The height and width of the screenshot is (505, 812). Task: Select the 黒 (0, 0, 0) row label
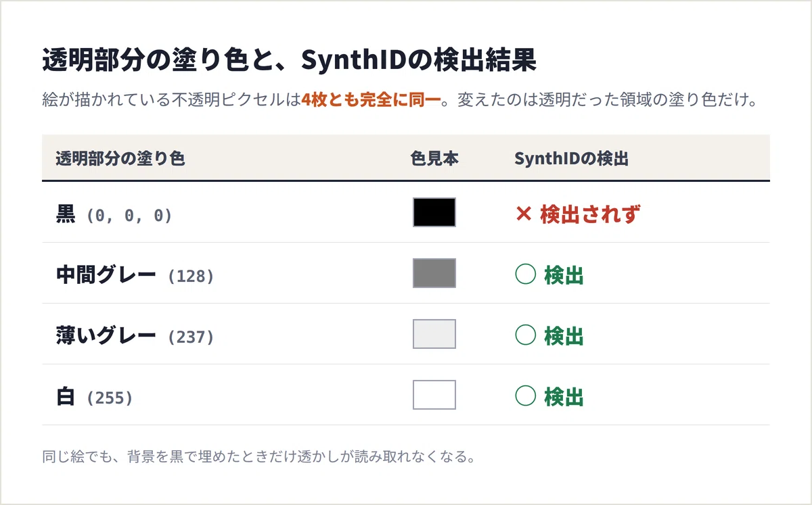point(114,215)
